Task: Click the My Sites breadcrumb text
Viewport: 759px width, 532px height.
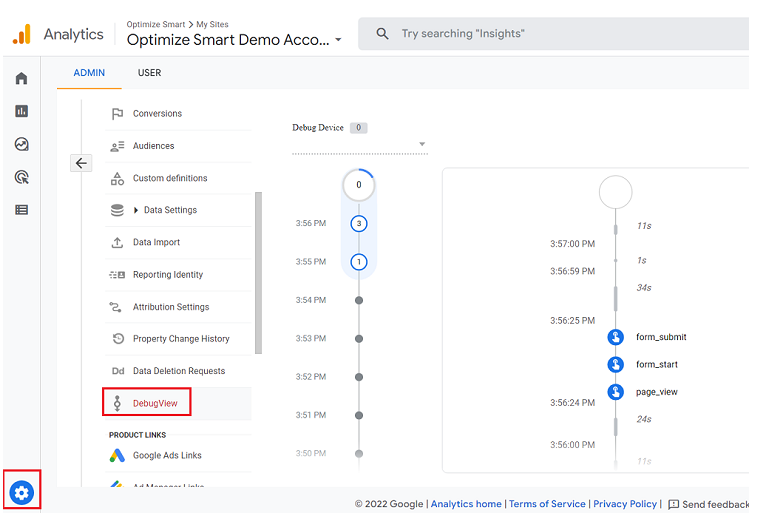Action: click(x=212, y=24)
